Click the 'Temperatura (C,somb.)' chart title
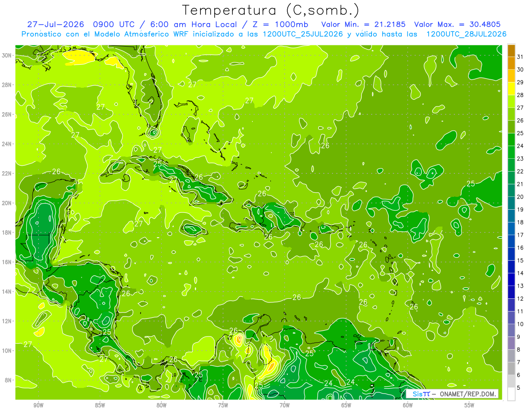The height and width of the screenshot is (411, 532). point(271,11)
